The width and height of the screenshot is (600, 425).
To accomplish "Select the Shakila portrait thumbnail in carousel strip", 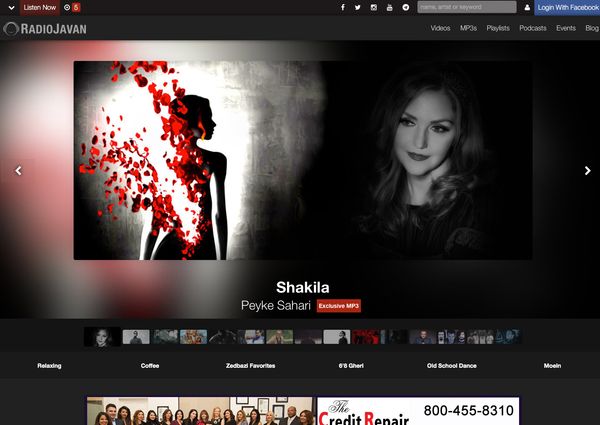I will [x=103, y=337].
